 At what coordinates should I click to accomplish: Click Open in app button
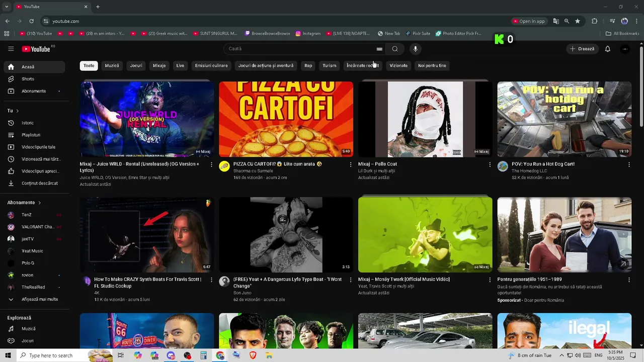529,21
